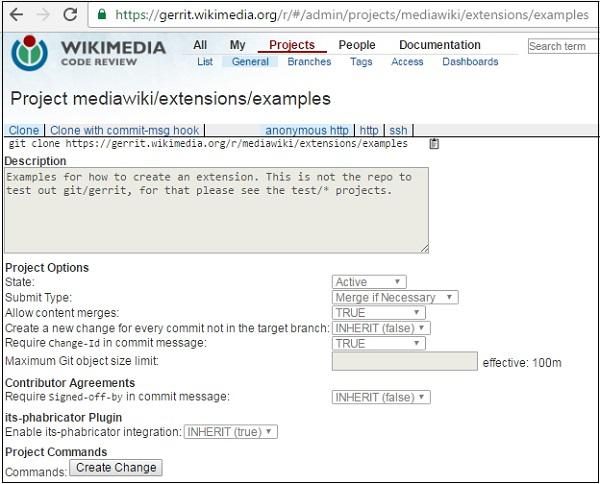Switch to Access submenu tab
Image resolution: width=600 pixels, height=484 pixels.
[x=407, y=62]
